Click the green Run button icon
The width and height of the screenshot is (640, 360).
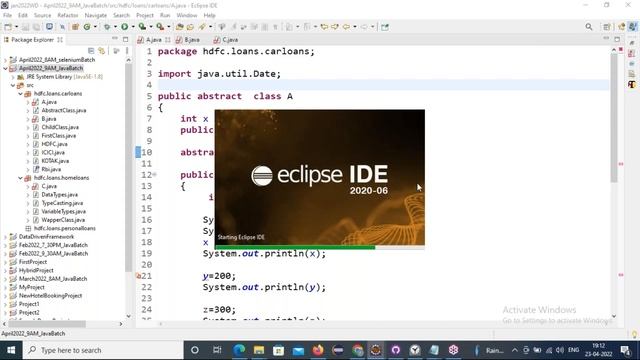click(x=124, y=27)
